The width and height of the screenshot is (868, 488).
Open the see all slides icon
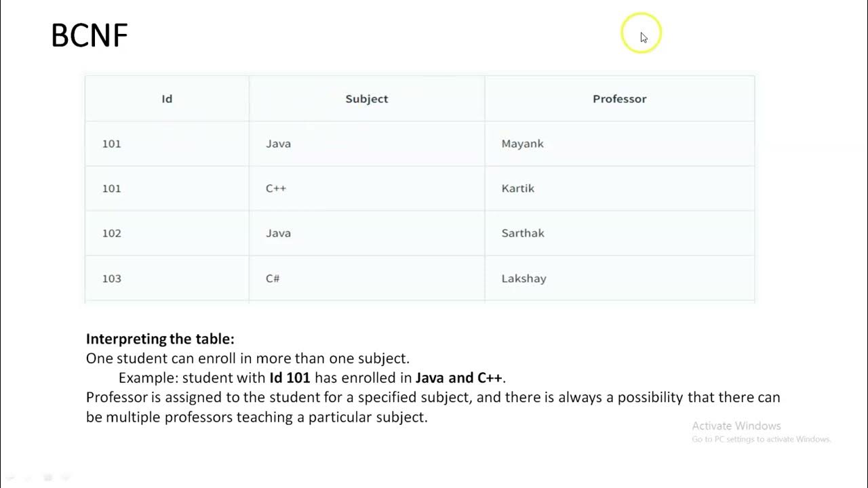tap(66, 478)
